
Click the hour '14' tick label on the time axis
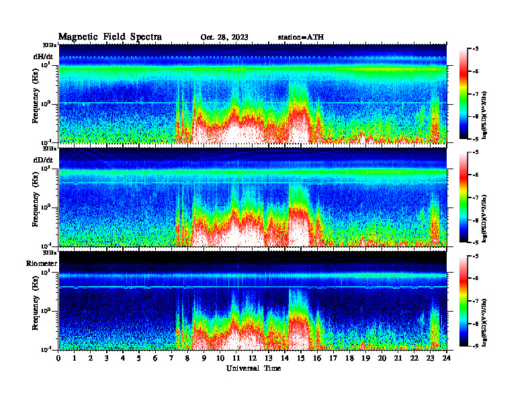(285, 359)
